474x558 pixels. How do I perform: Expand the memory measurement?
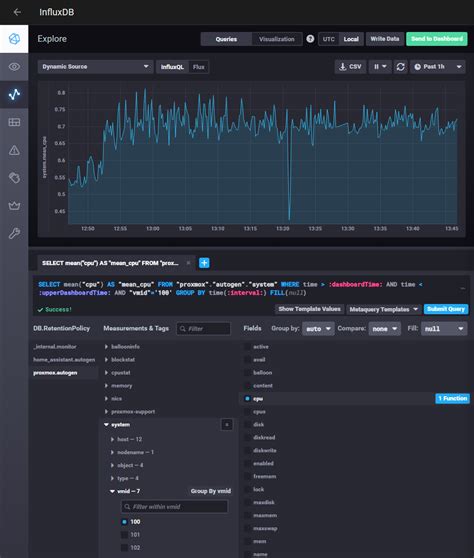pos(122,386)
